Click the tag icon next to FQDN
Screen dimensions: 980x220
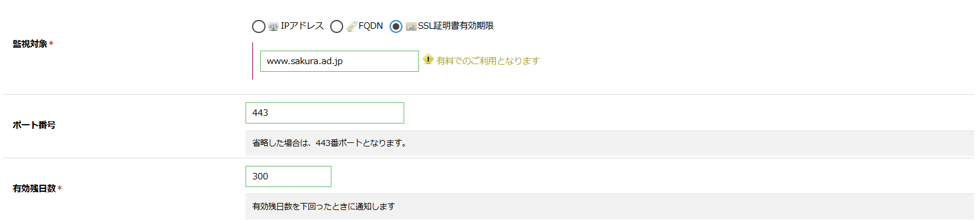tap(351, 26)
